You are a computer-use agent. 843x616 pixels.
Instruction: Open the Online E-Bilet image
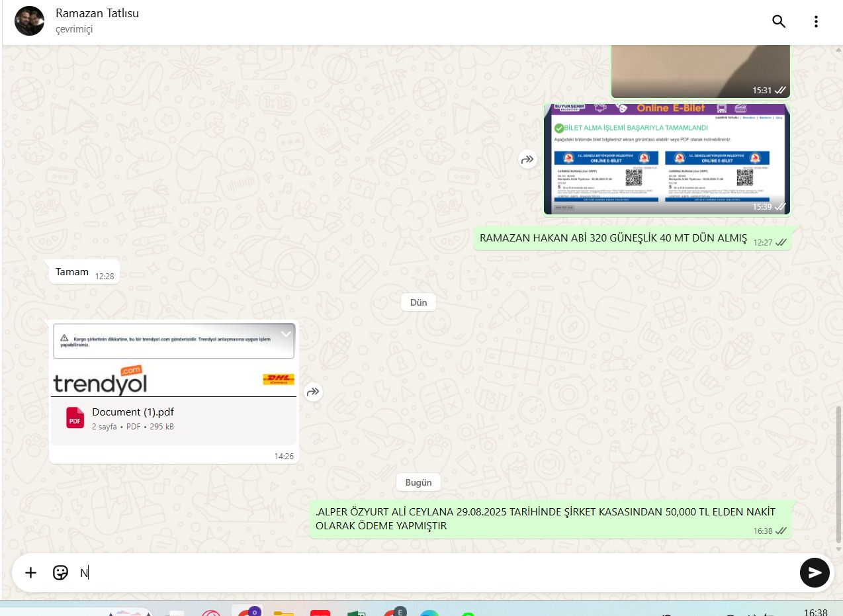coord(666,159)
